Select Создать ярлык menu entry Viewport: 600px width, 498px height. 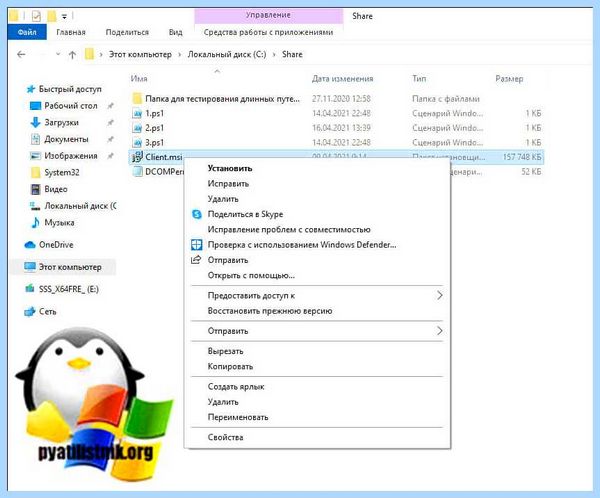[x=236, y=387]
